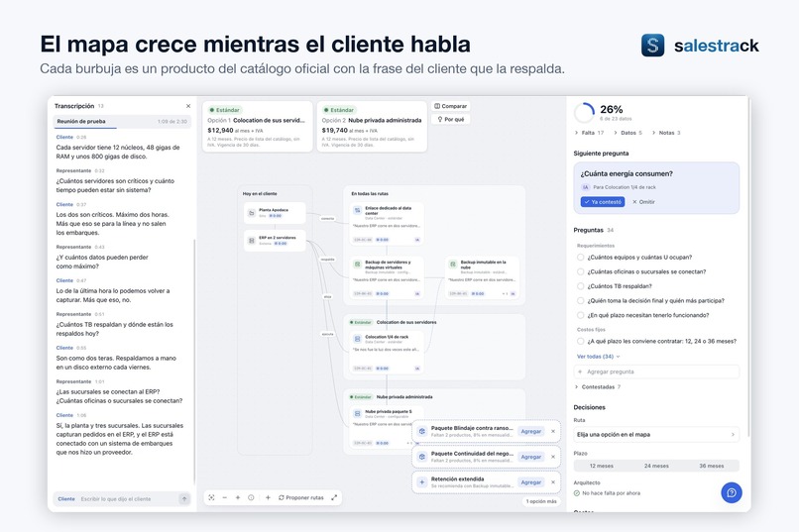799x532 pixels.
Task: Click the Proponer rutas button
Action: 301,497
